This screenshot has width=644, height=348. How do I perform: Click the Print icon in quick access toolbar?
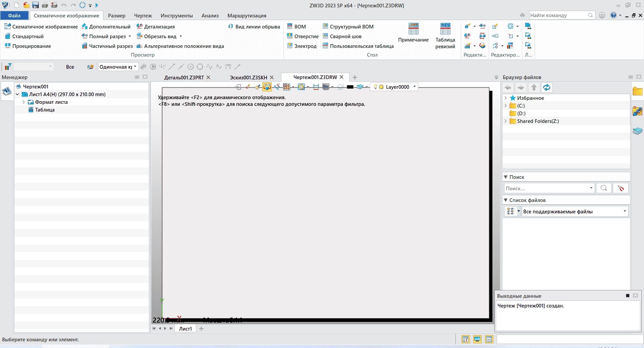coord(45,5)
